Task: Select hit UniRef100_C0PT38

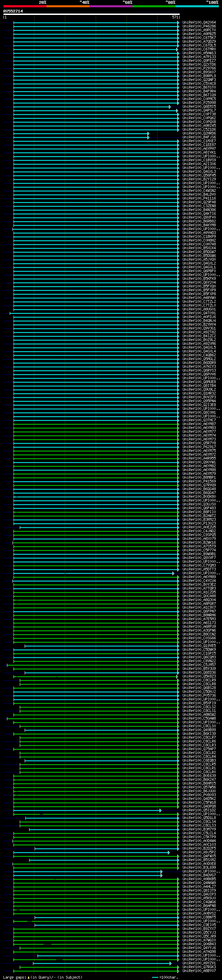Action: tap(199, 114)
